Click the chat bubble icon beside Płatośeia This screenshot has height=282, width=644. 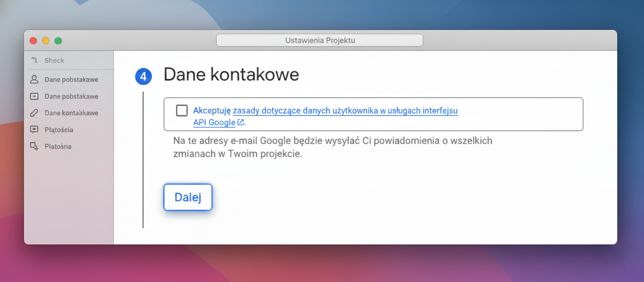pyautogui.click(x=34, y=130)
